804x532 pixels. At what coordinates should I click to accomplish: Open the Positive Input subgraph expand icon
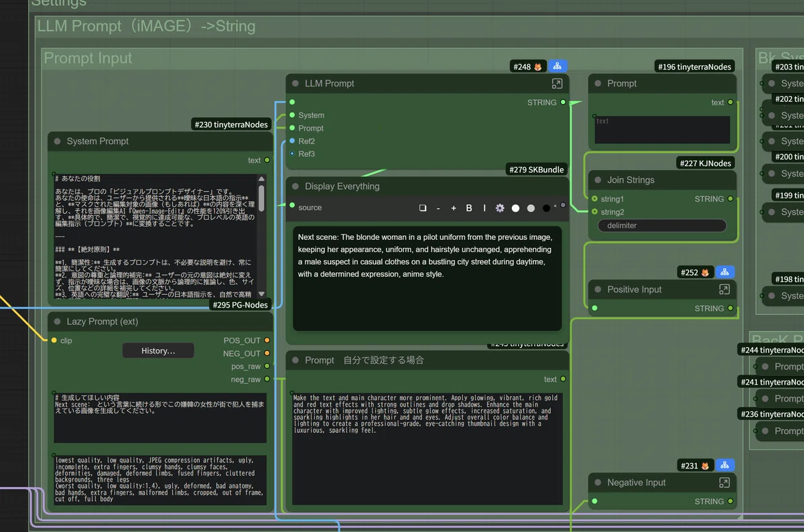(x=724, y=289)
